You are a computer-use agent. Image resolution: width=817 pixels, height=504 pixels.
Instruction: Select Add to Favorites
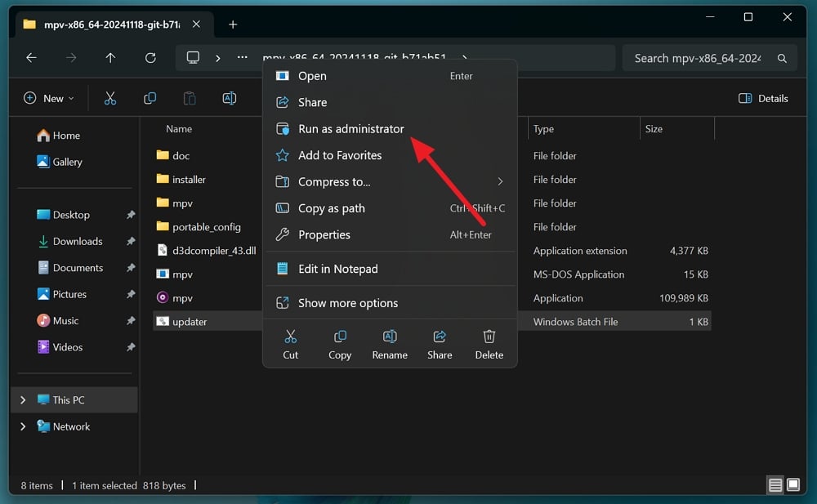pos(390,155)
